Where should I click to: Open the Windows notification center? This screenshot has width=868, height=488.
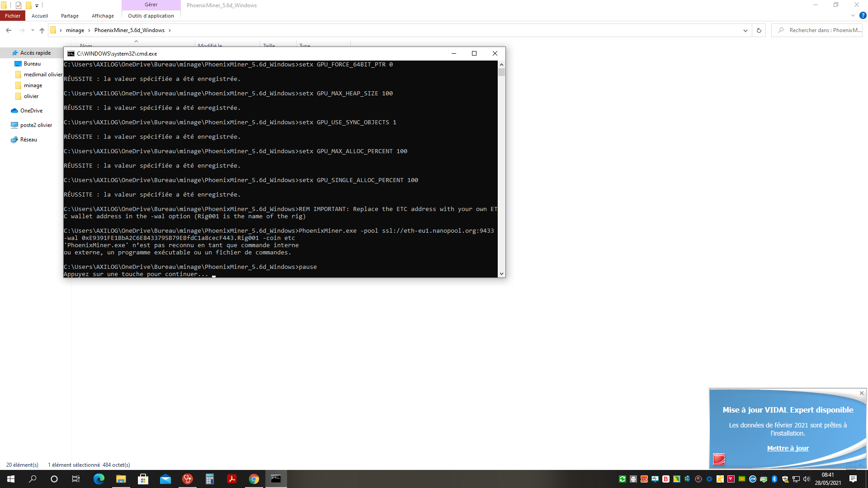[853, 479]
